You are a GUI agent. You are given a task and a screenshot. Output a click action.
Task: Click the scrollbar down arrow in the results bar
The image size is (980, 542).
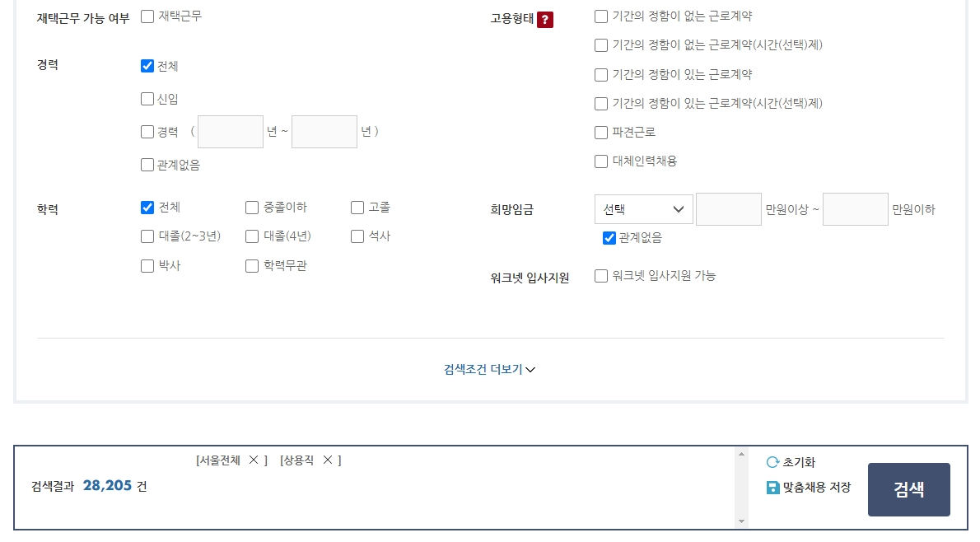click(x=742, y=520)
